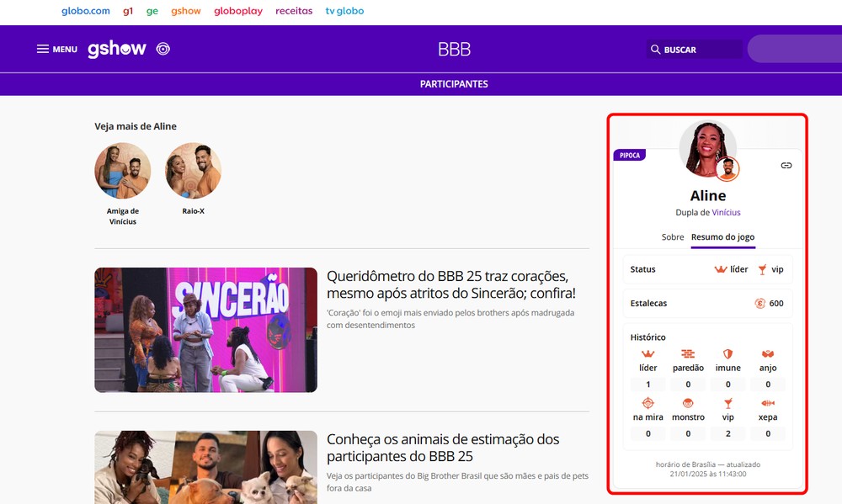This screenshot has height=504, width=842.
Task: Open gshow link in the top bar
Action: [186, 11]
